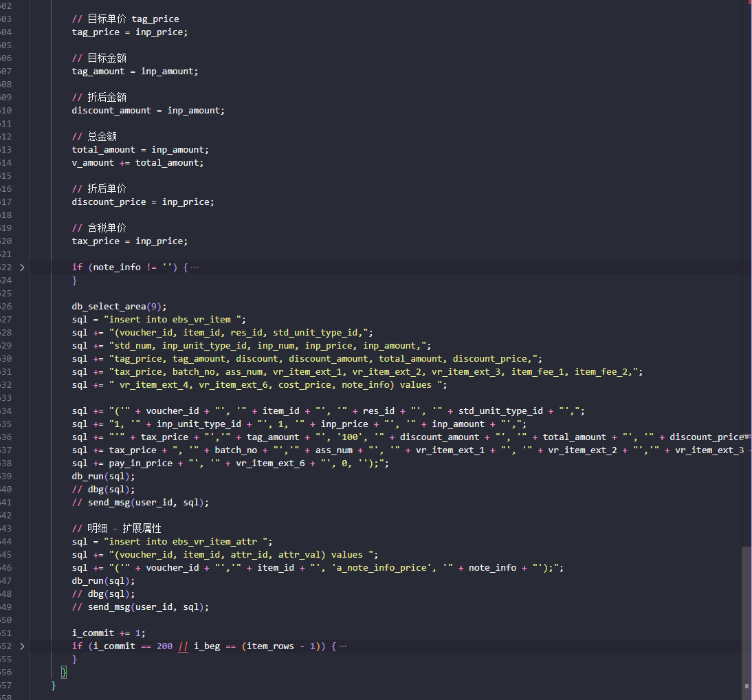
Task: Click comment '// 明细 - 扩展属性'
Action: (116, 528)
